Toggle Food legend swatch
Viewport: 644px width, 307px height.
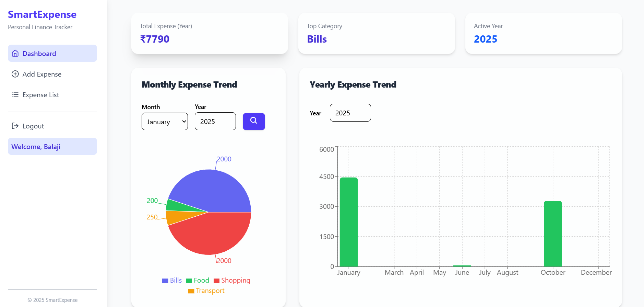tap(189, 281)
